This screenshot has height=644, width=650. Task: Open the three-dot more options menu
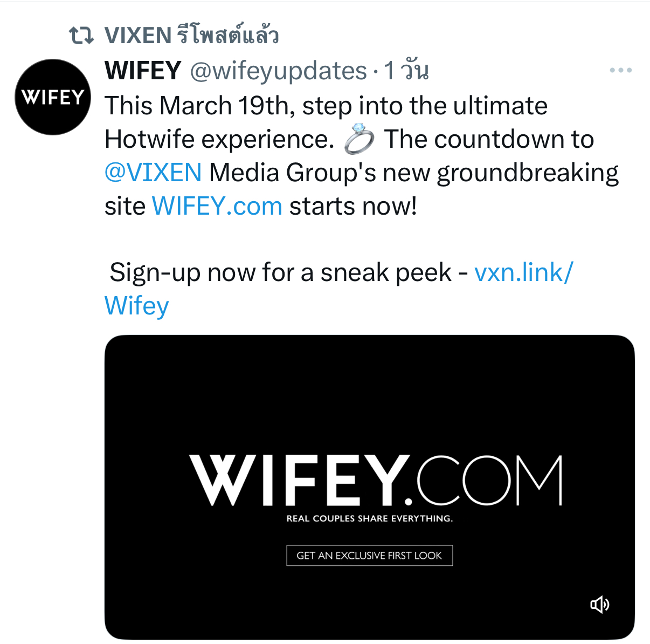coord(620,70)
